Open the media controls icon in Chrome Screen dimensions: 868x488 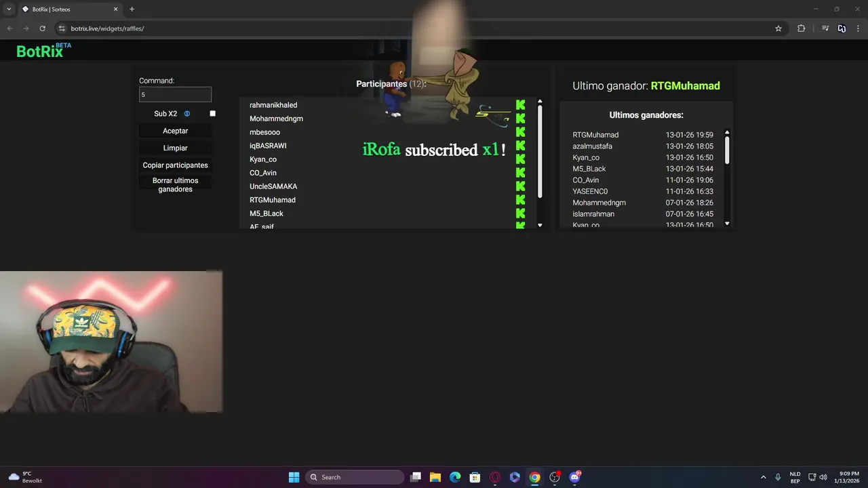[x=825, y=28]
